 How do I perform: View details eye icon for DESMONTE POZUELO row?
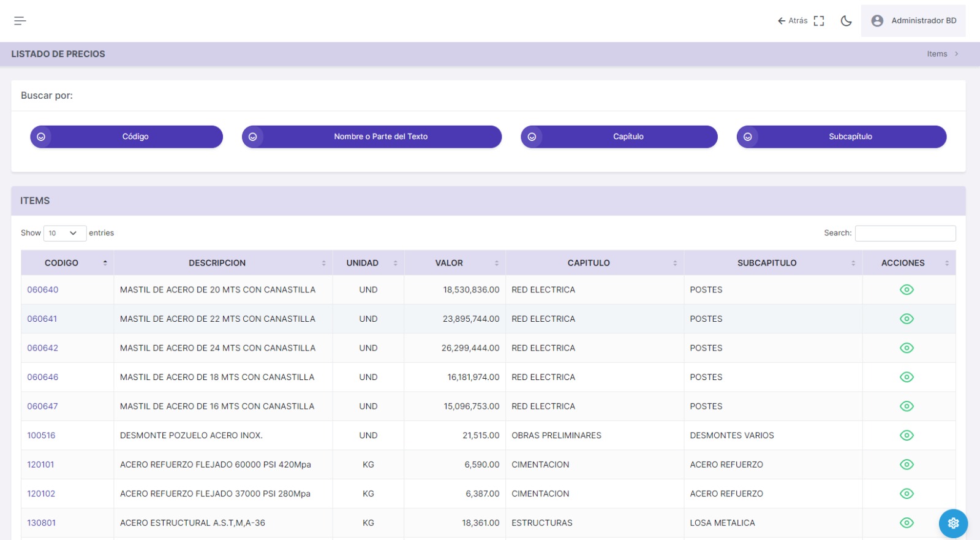coord(907,436)
